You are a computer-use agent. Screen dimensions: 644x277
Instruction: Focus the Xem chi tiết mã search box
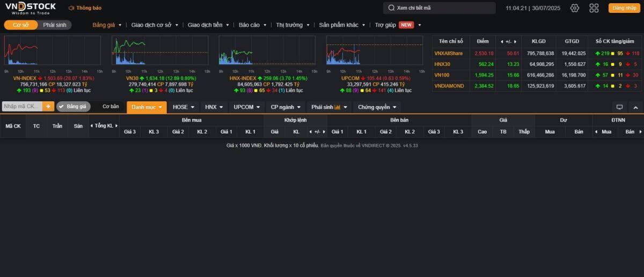point(439,8)
